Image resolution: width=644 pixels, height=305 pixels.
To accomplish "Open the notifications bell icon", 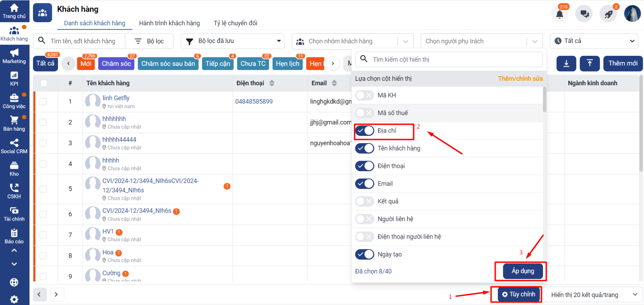I will (x=559, y=14).
